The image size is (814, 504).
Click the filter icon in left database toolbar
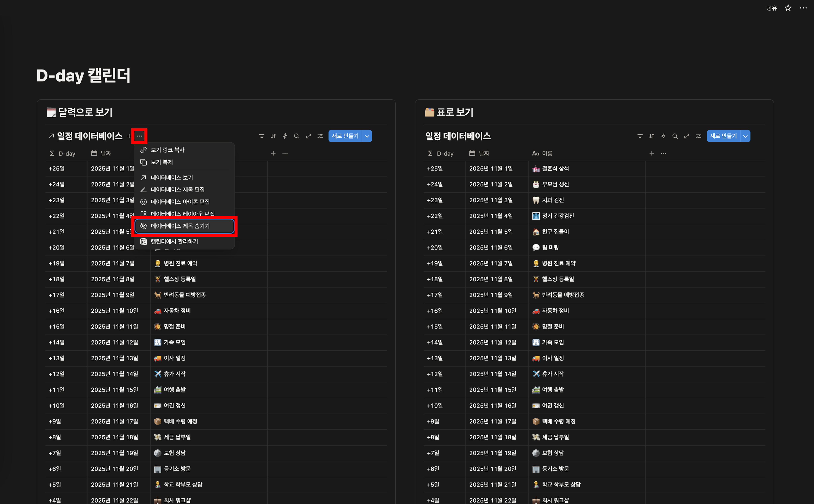(261, 136)
